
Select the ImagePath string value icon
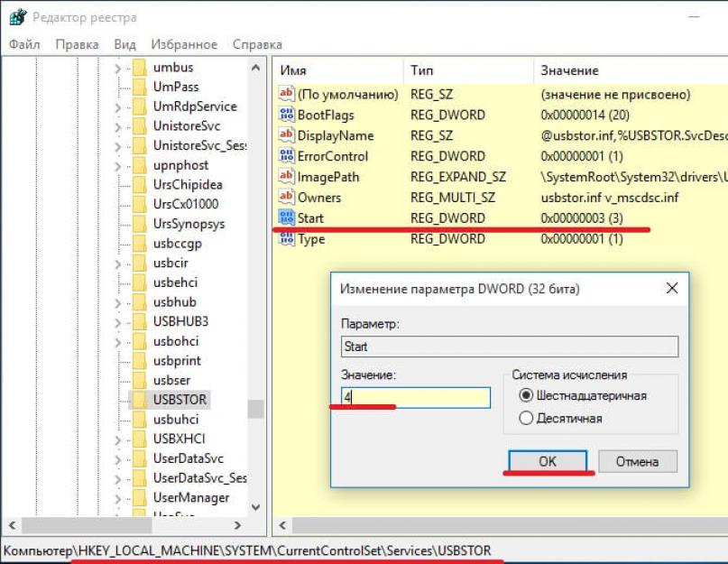tap(287, 176)
